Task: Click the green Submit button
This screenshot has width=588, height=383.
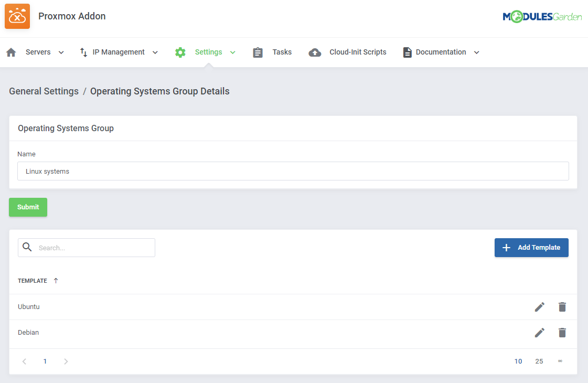Action: [x=28, y=207]
